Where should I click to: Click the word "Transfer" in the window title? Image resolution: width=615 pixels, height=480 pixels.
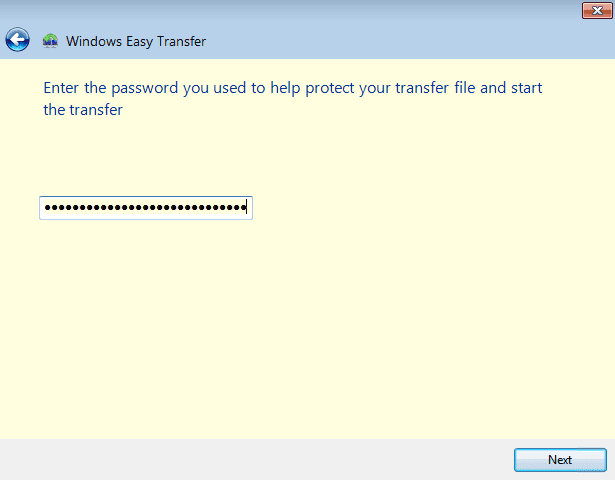pyautogui.click(x=181, y=41)
